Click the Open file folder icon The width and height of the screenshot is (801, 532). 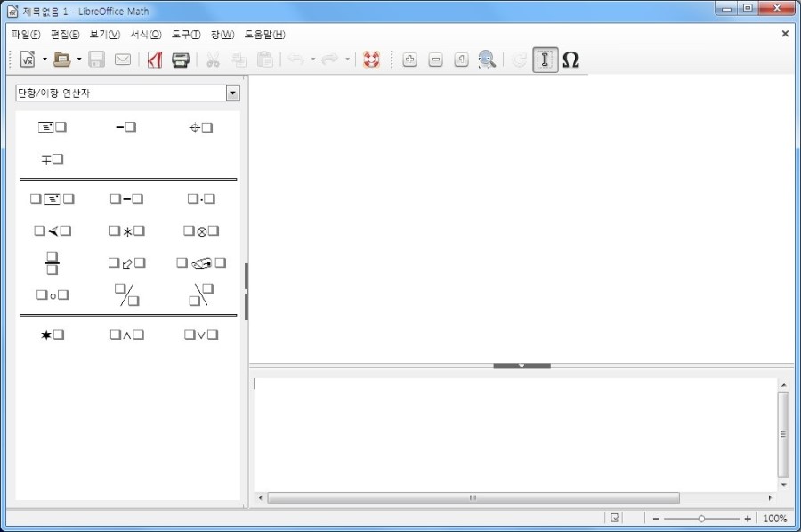62,60
